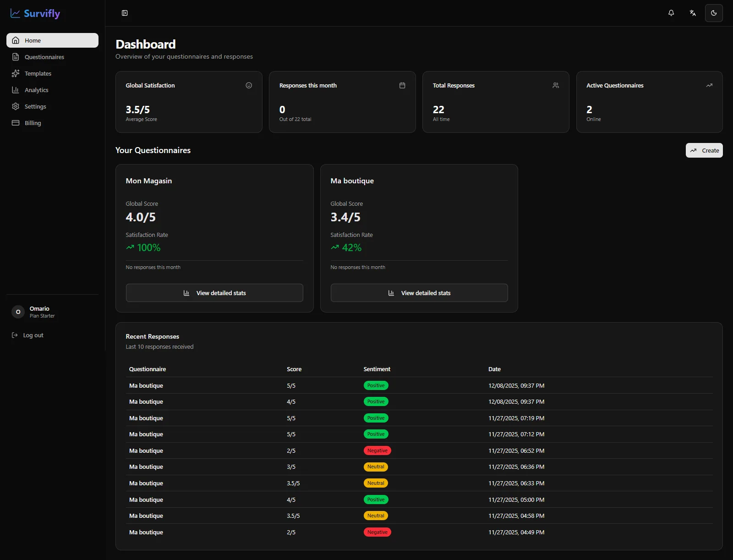Open Questionnaires from the sidebar
733x560 pixels.
44,57
